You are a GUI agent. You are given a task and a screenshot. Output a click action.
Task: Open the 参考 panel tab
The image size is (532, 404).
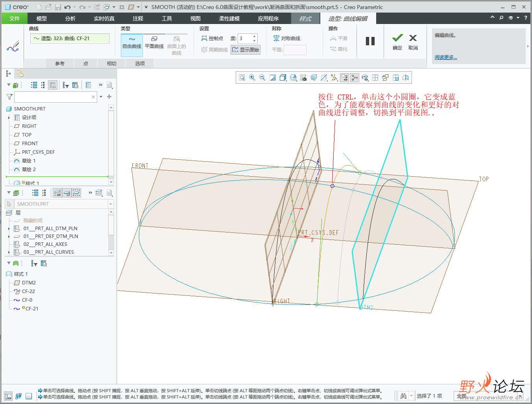(x=60, y=63)
